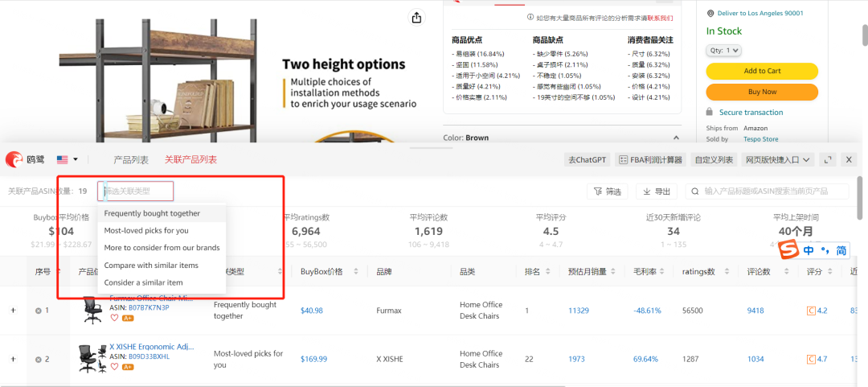Sort by the 毛利率 column arrows
Screen dimensions: 868x387
[663, 272]
